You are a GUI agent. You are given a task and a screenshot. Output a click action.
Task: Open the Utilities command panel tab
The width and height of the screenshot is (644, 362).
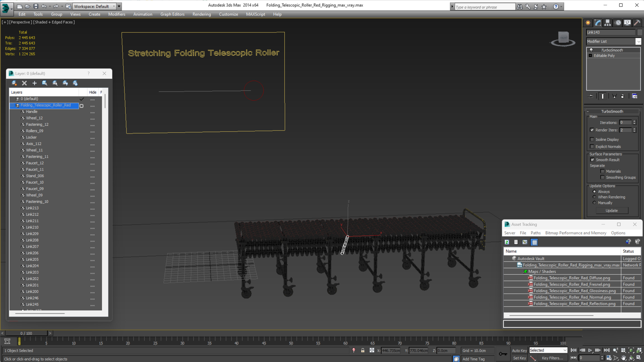pos(637,23)
